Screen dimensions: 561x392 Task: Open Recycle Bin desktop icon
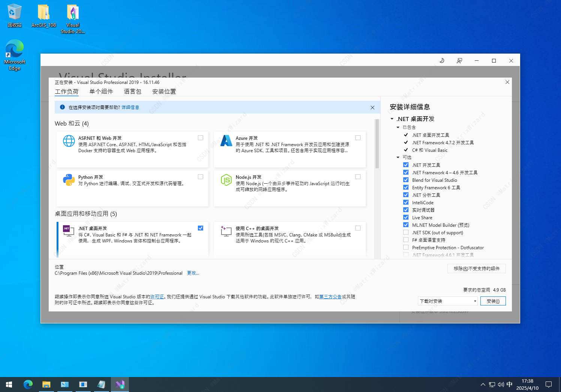pyautogui.click(x=15, y=16)
